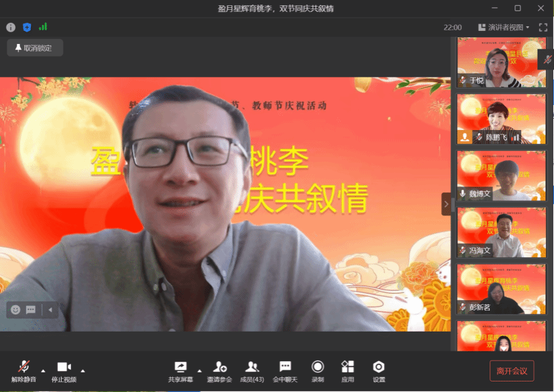Image resolution: width=554 pixels, height=392 pixels.
Task: Click the emoji reaction icon on video
Action: (x=16, y=310)
